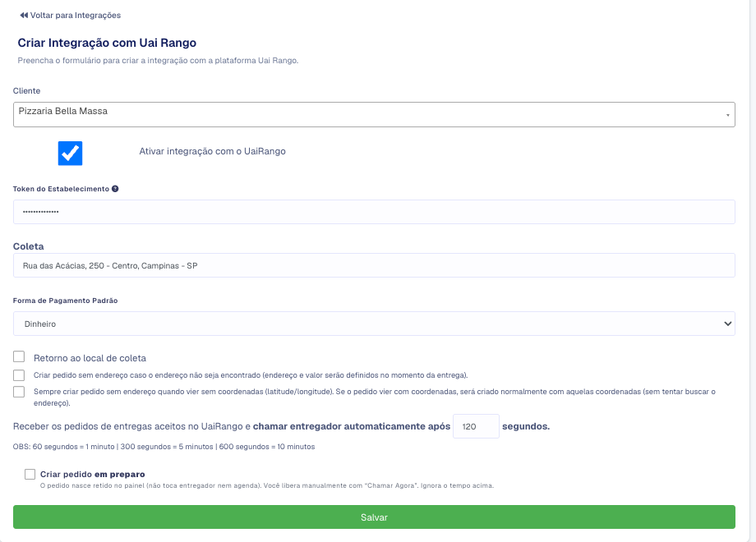This screenshot has height=542, width=756.
Task: Open the Cliente dropdown showing Pizzaria Bella Massa
Action: [374, 115]
